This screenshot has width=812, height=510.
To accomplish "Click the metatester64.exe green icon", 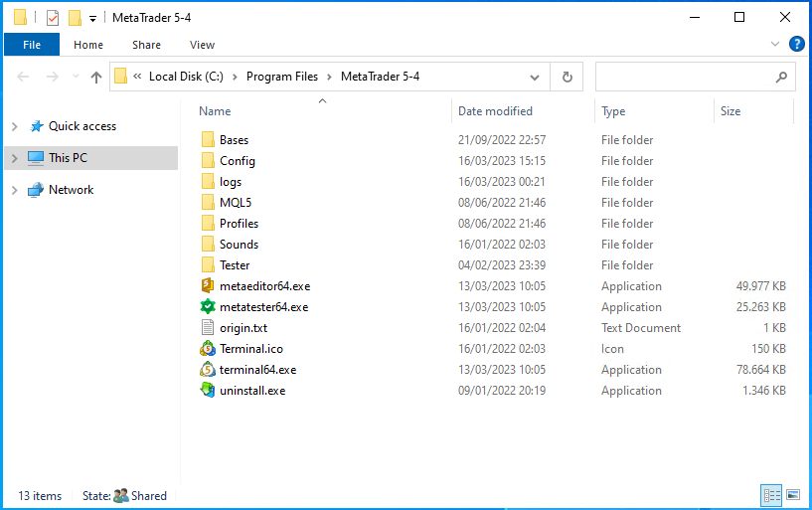I will click(x=208, y=306).
